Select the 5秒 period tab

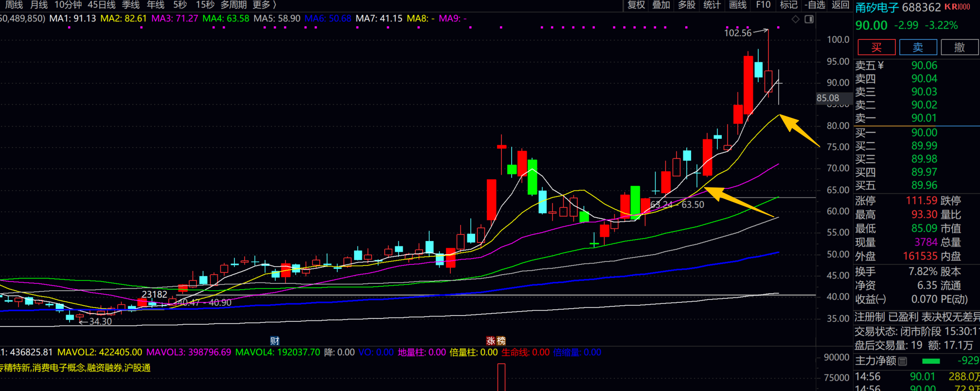(180, 5)
